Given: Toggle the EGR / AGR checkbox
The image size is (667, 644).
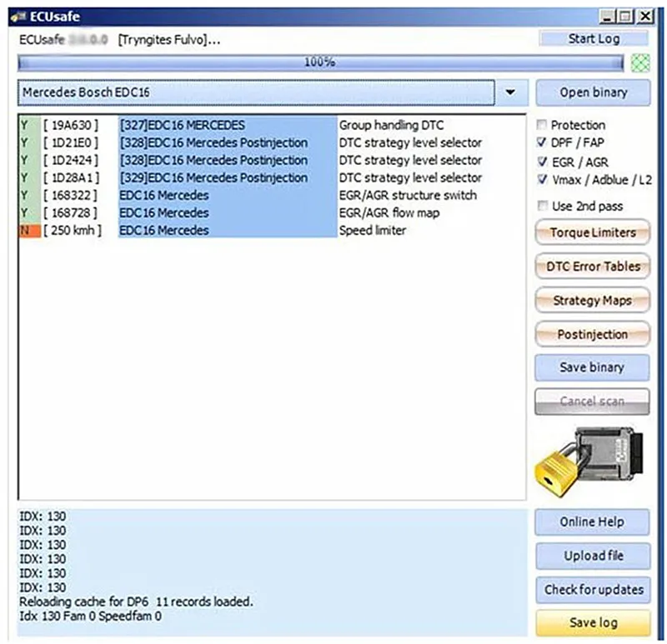Looking at the screenshot, I should point(542,162).
